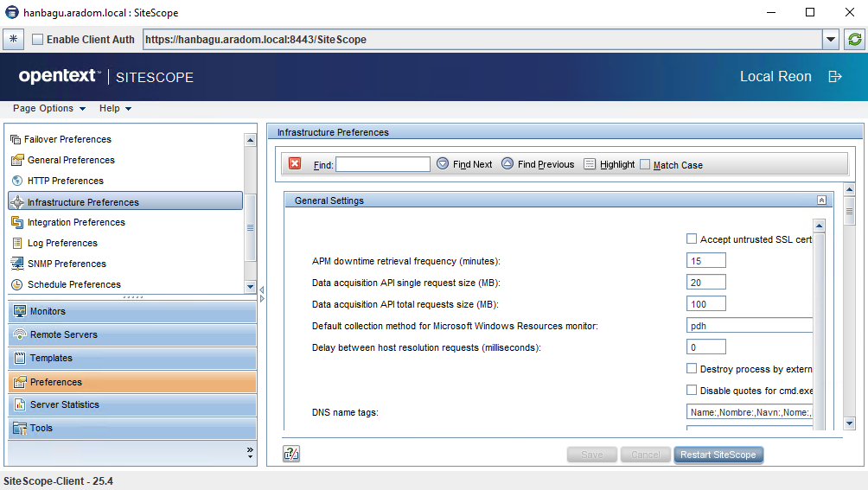Click the Save button
Image resolution: width=868 pixels, height=490 pixels.
point(591,455)
